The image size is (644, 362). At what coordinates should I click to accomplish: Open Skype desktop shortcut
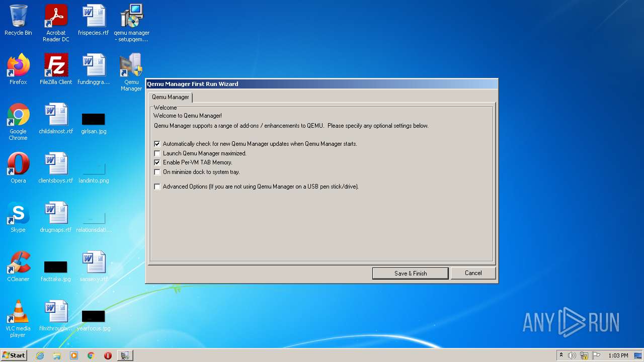[18, 217]
